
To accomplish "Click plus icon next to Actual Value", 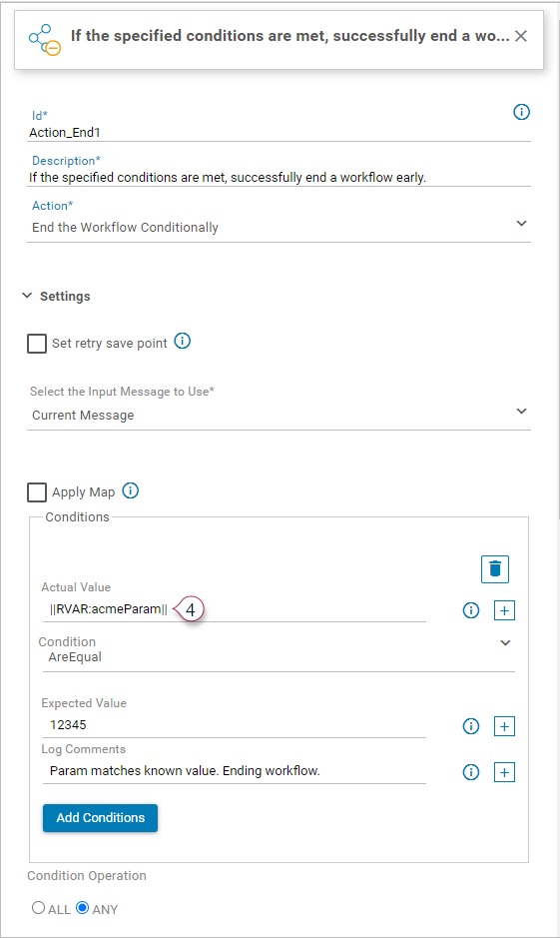I will click(x=504, y=610).
